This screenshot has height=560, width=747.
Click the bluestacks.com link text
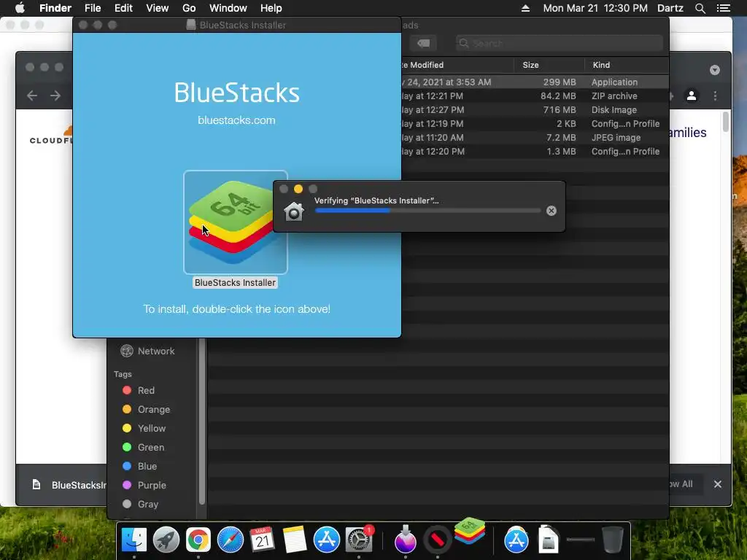point(236,120)
